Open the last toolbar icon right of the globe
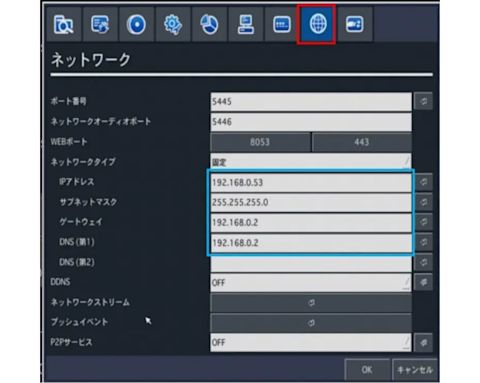The image size is (480, 383). coord(354,24)
